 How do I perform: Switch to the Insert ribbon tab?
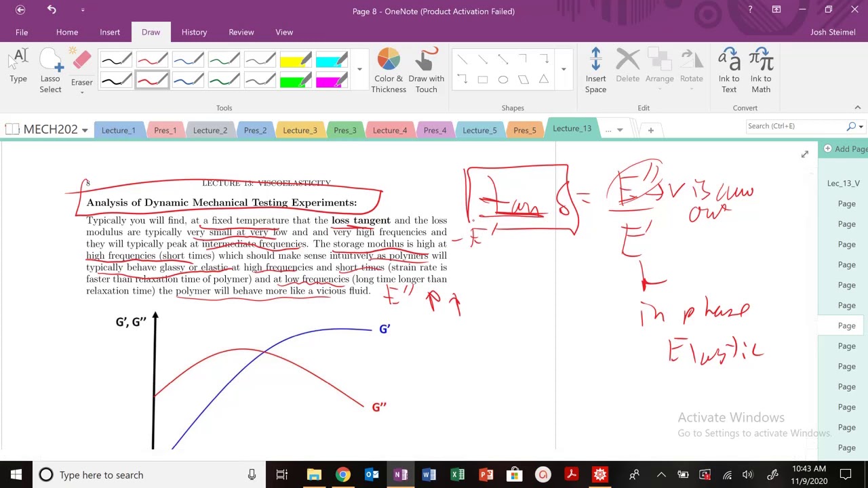[110, 32]
